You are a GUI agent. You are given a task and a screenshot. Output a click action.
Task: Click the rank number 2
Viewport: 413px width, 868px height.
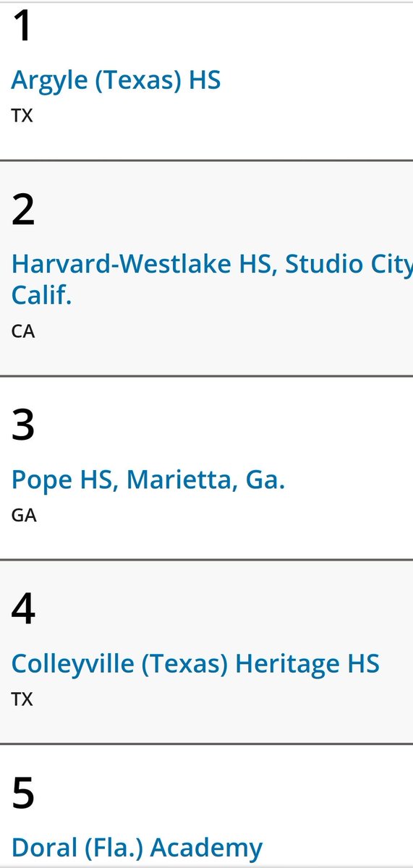[23, 210]
